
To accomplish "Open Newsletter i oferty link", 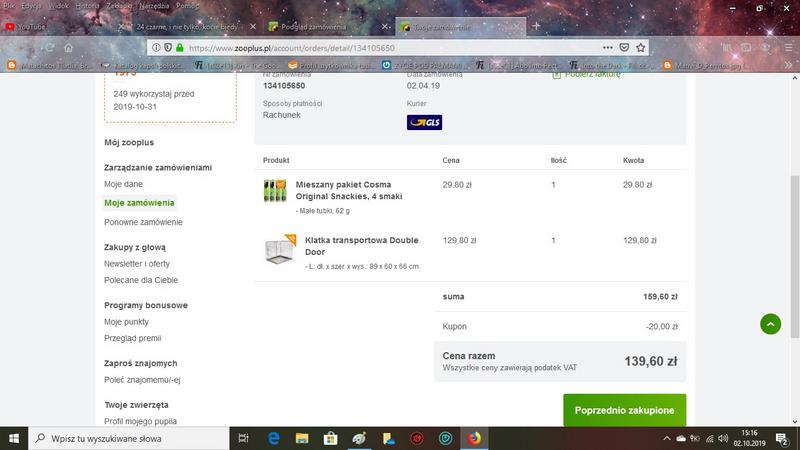I will point(137,264).
